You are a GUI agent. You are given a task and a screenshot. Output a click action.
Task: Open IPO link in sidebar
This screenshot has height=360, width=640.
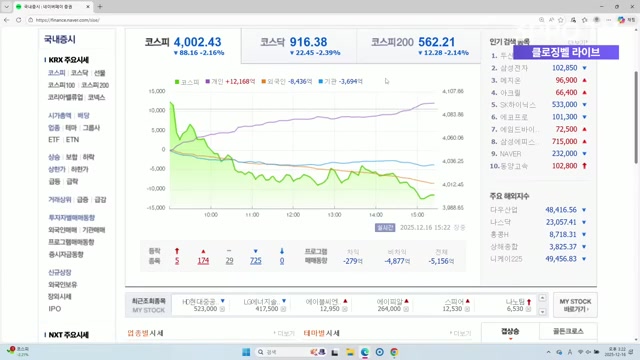[x=54, y=309]
